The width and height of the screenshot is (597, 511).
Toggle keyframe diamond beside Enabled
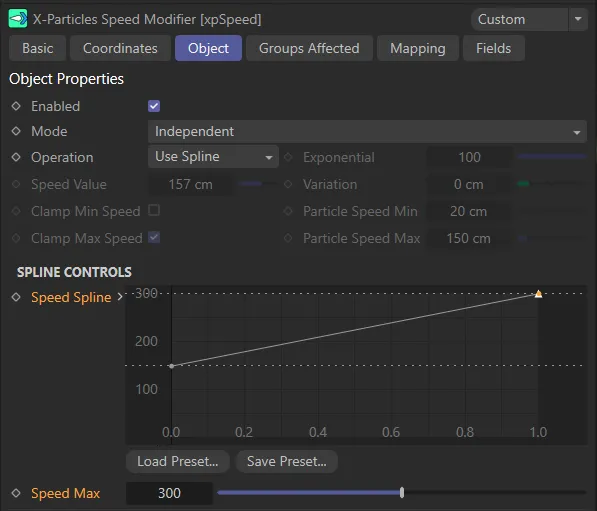(16, 106)
